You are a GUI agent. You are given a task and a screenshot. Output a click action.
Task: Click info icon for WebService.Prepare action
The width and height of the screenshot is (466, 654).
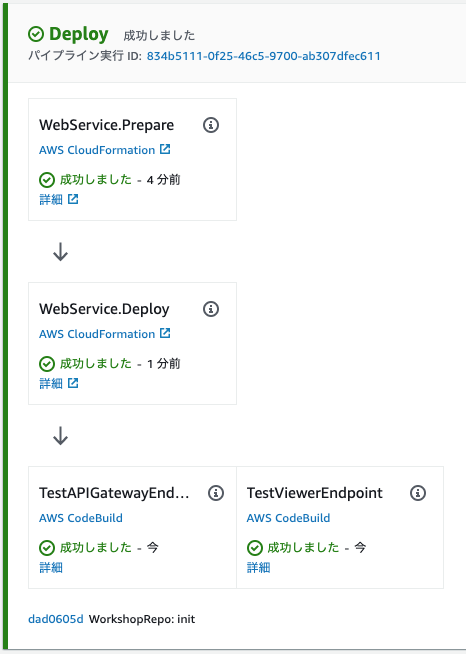(211, 125)
